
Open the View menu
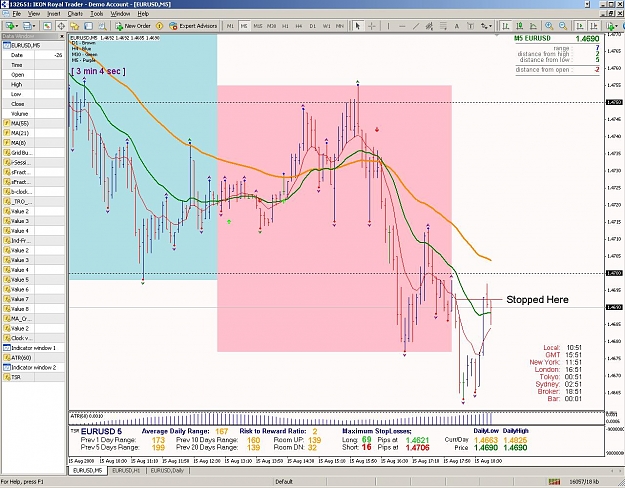tap(34, 14)
